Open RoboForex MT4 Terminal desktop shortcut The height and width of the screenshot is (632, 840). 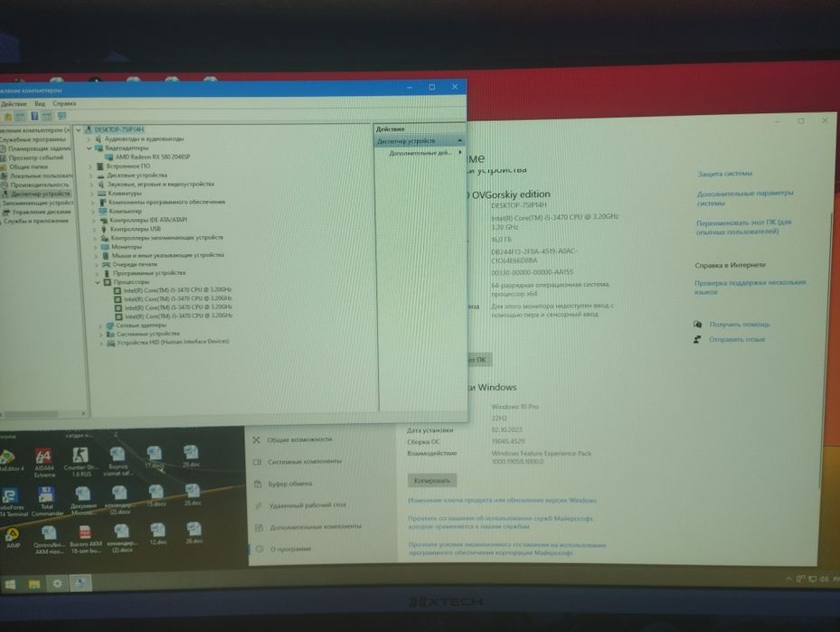click(x=11, y=502)
